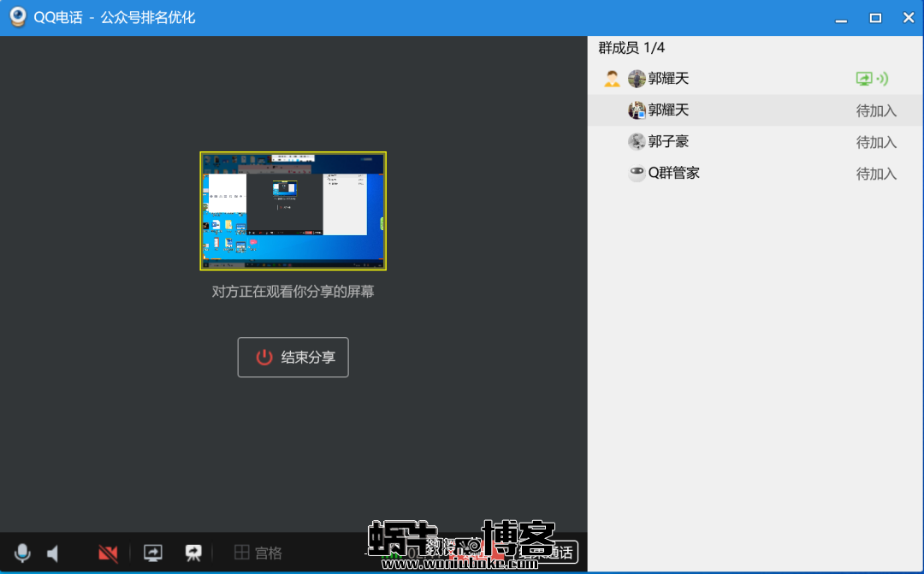Click the screen share monitor icon

[x=153, y=553]
